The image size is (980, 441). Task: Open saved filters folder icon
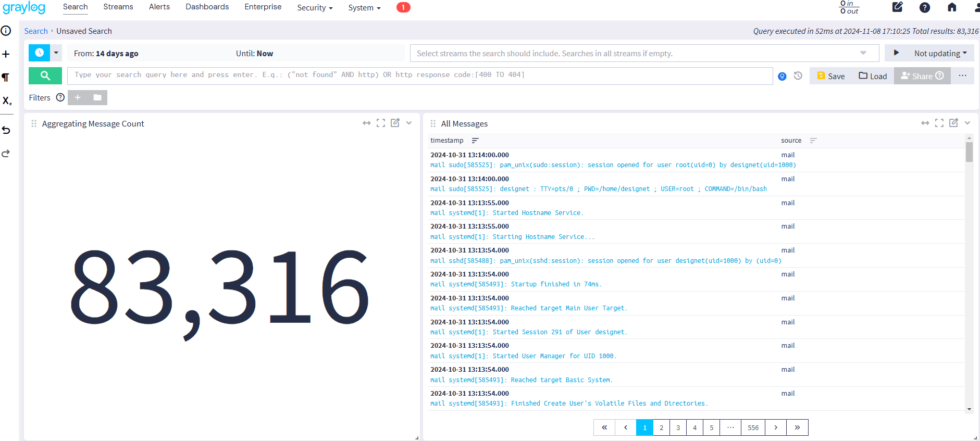coord(97,97)
